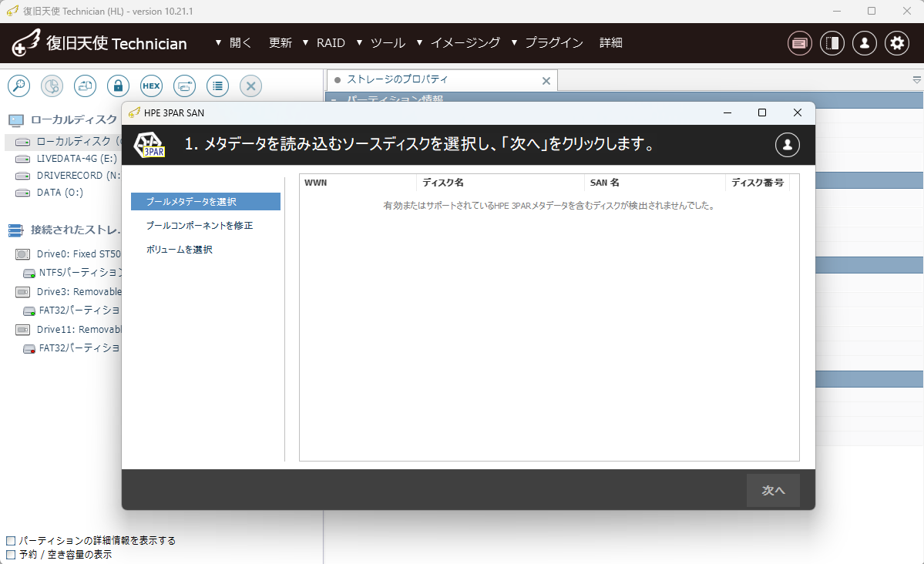Click the ディスク番号 column header
924x564 pixels.
click(758, 183)
